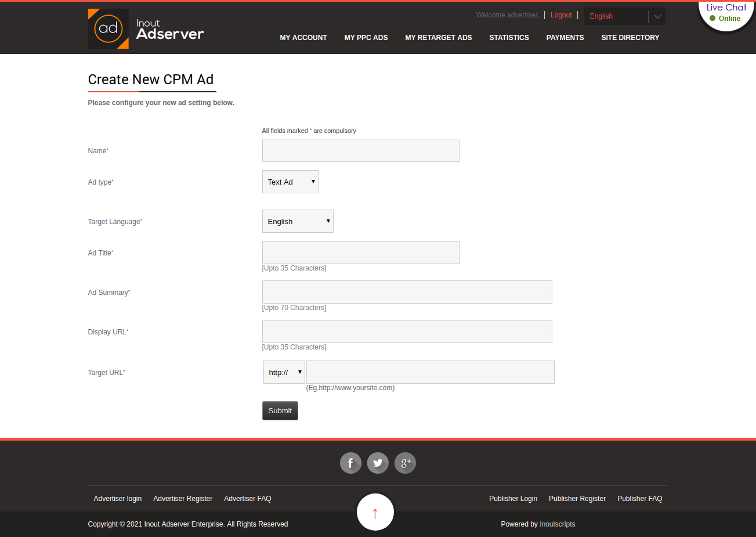Click the Inout Adserver logo

tap(146, 28)
